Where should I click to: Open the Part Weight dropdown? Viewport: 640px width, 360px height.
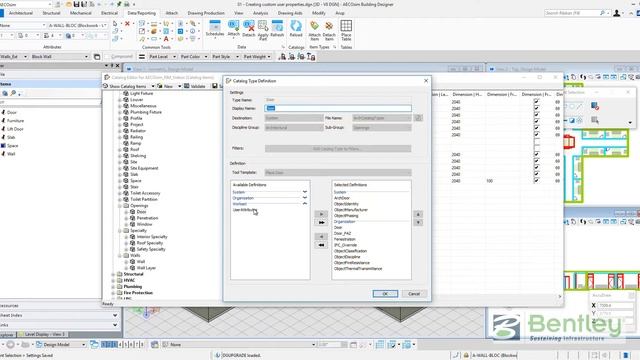pos(256,57)
